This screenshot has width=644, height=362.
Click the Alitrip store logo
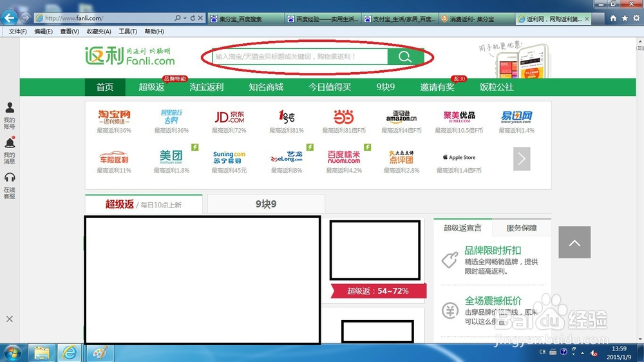pyautogui.click(x=172, y=117)
